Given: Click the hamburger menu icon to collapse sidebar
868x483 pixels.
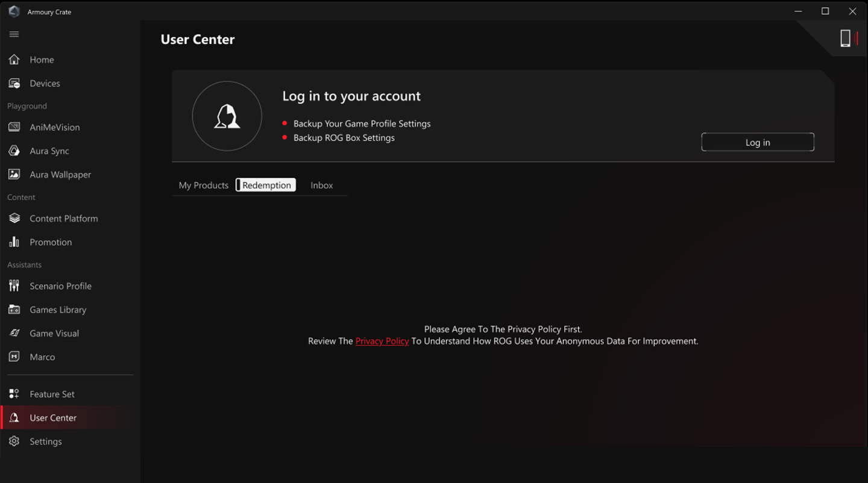Looking at the screenshot, I should click(14, 34).
